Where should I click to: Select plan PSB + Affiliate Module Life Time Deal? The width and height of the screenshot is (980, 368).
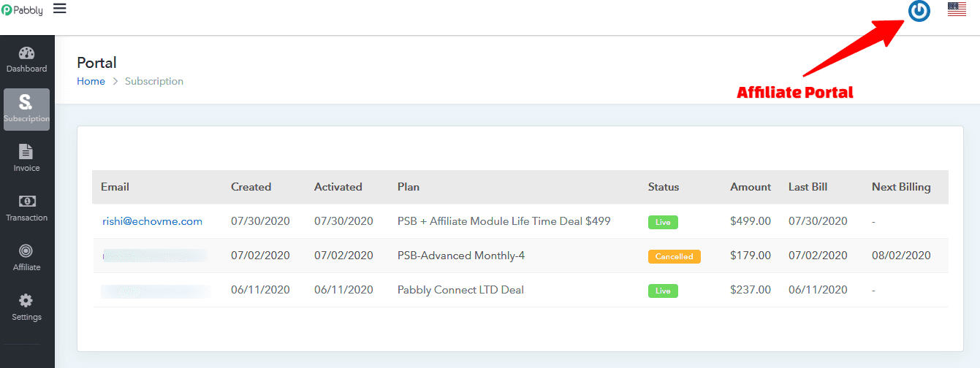(504, 221)
